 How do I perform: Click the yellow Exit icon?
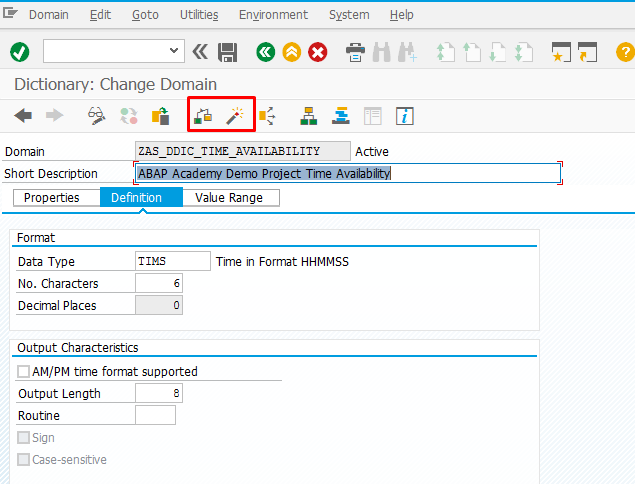(292, 52)
